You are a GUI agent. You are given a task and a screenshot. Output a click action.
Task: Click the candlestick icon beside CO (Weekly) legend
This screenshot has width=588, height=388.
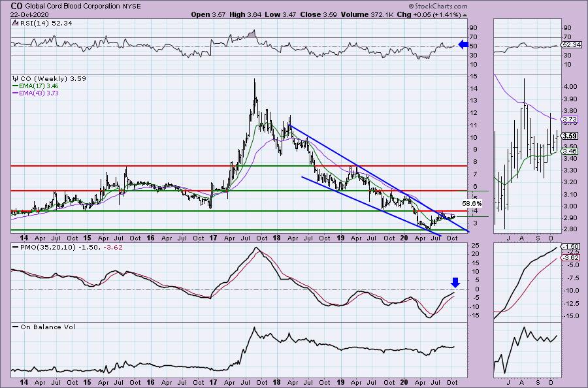15,78
